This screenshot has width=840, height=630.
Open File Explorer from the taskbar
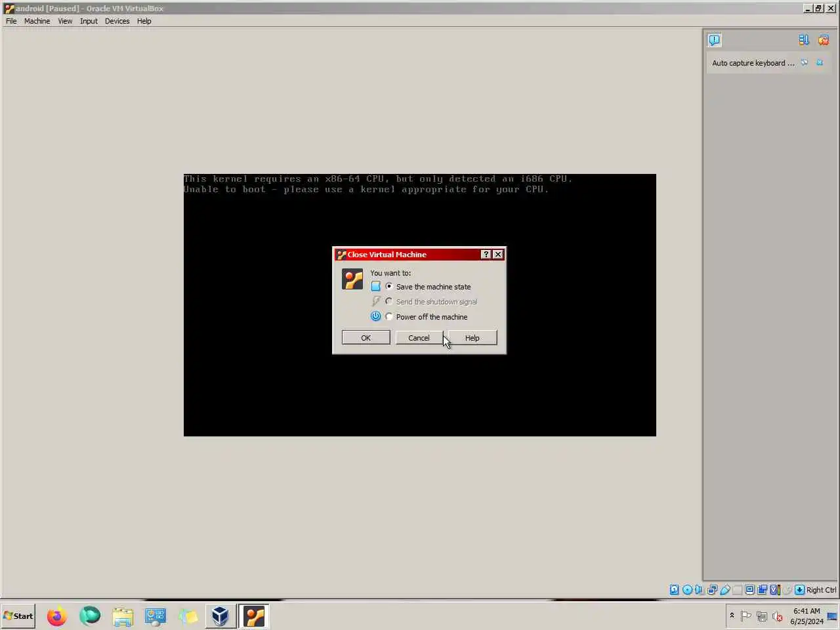[123, 616]
